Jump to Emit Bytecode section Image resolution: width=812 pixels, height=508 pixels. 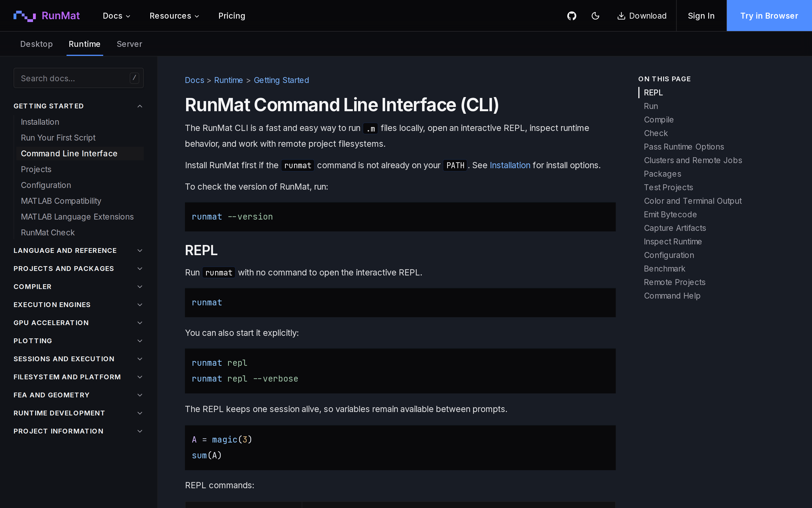pos(670,215)
